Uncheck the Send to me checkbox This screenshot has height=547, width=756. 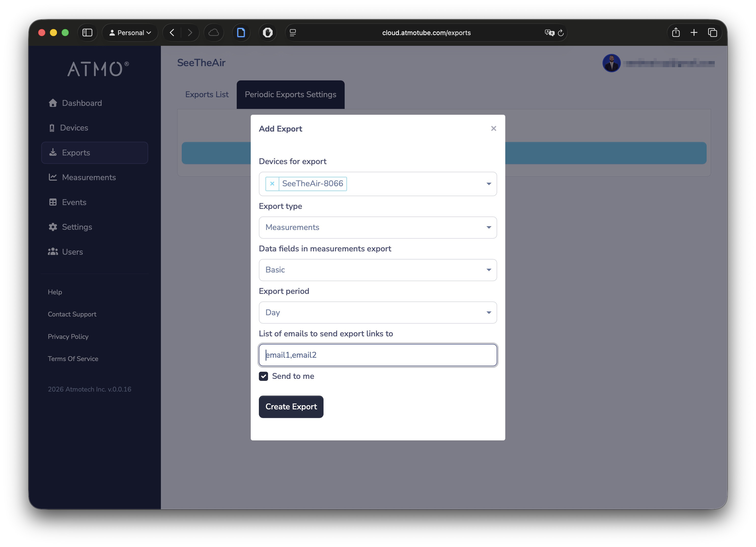click(x=263, y=376)
